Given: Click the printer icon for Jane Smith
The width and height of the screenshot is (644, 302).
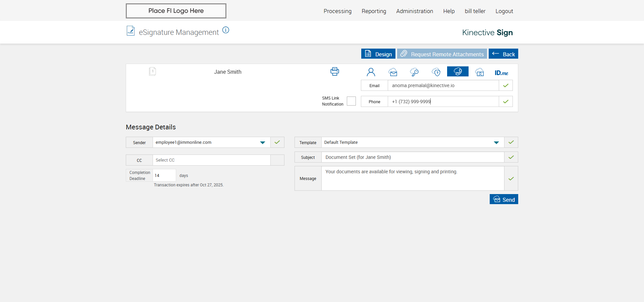Looking at the screenshot, I should (x=334, y=71).
